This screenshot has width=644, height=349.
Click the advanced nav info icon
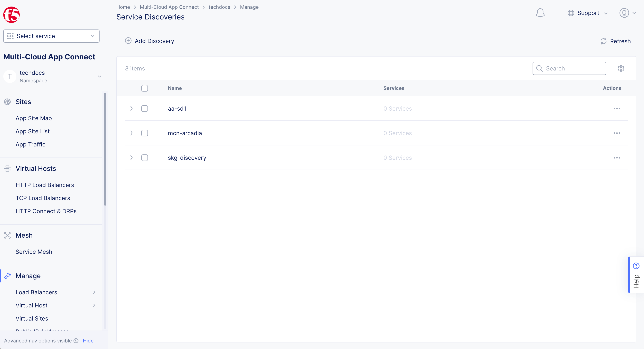pos(76,340)
